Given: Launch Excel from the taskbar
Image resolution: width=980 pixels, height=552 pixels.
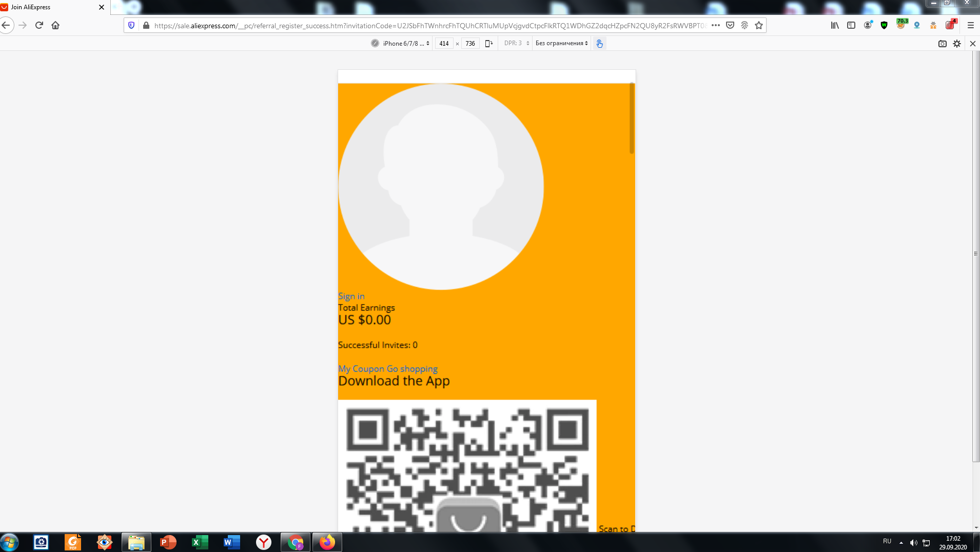Looking at the screenshot, I should pyautogui.click(x=200, y=542).
